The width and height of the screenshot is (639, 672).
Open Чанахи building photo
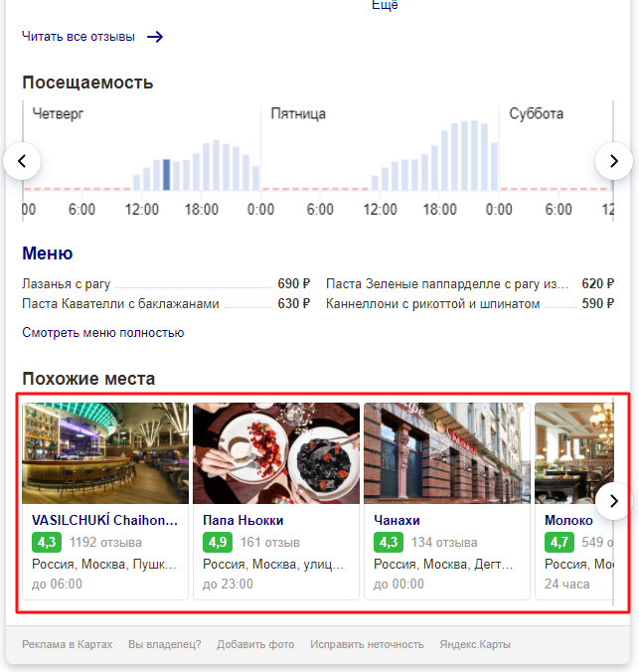447,453
